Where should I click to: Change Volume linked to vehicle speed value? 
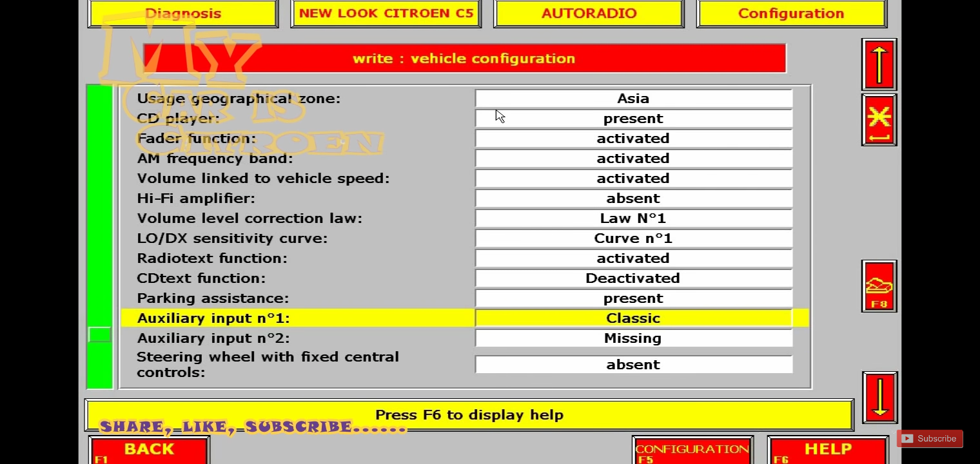click(x=633, y=179)
